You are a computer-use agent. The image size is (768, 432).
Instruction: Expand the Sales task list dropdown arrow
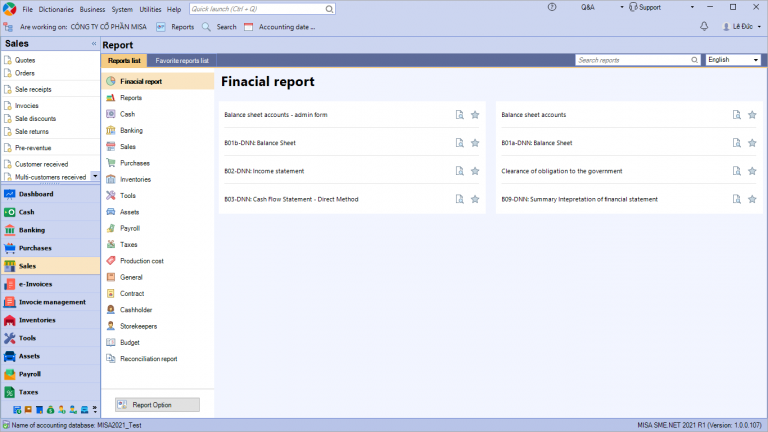click(95, 176)
